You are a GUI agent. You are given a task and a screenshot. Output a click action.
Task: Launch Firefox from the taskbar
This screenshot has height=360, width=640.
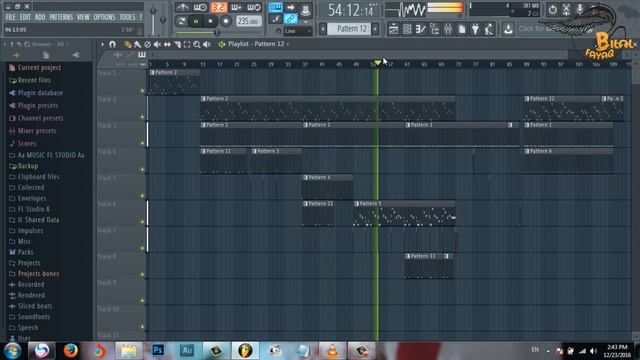click(x=71, y=351)
